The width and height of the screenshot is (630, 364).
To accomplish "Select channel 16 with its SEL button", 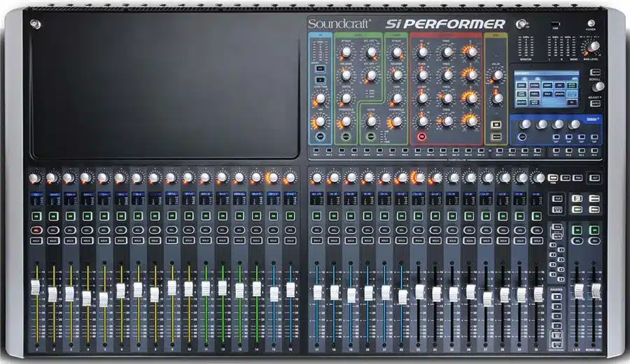I will (290, 230).
